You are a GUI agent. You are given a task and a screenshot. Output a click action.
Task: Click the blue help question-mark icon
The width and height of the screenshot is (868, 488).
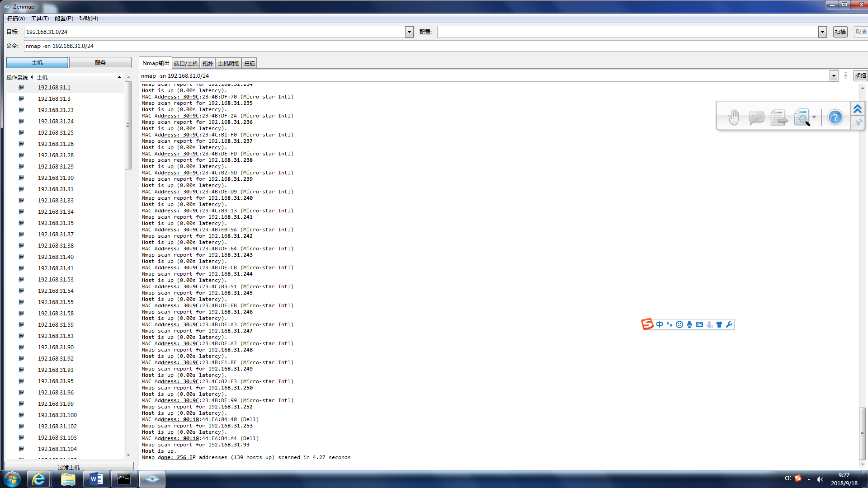pos(835,117)
